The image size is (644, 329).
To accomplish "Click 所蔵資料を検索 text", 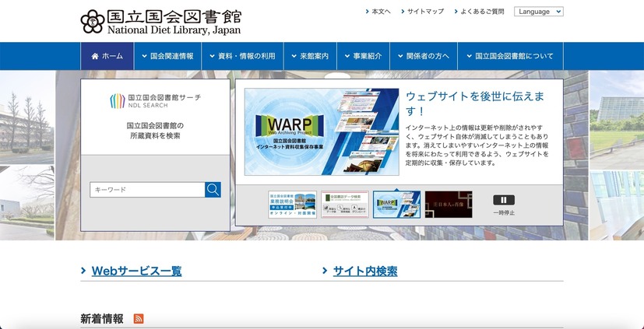I will [155, 136].
